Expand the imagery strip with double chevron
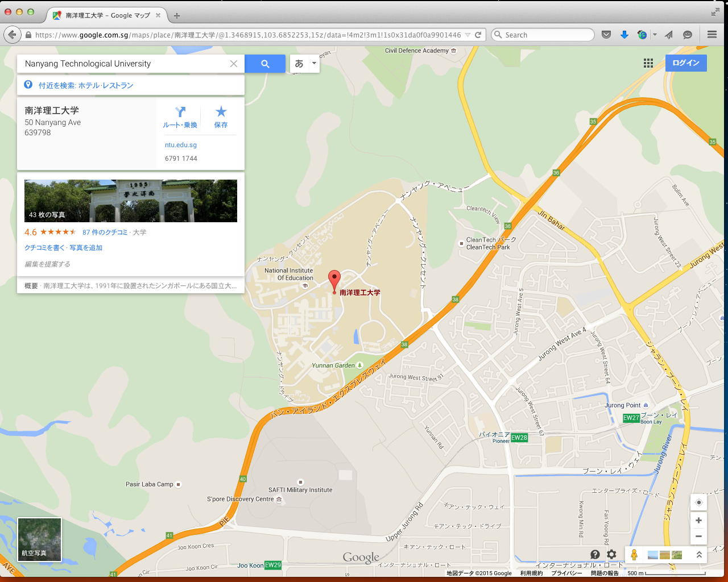 699,555
